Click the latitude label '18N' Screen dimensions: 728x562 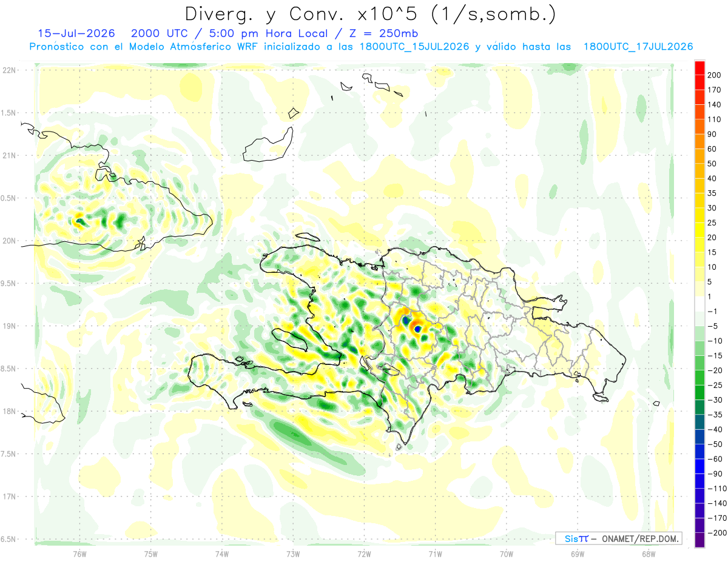point(8,412)
